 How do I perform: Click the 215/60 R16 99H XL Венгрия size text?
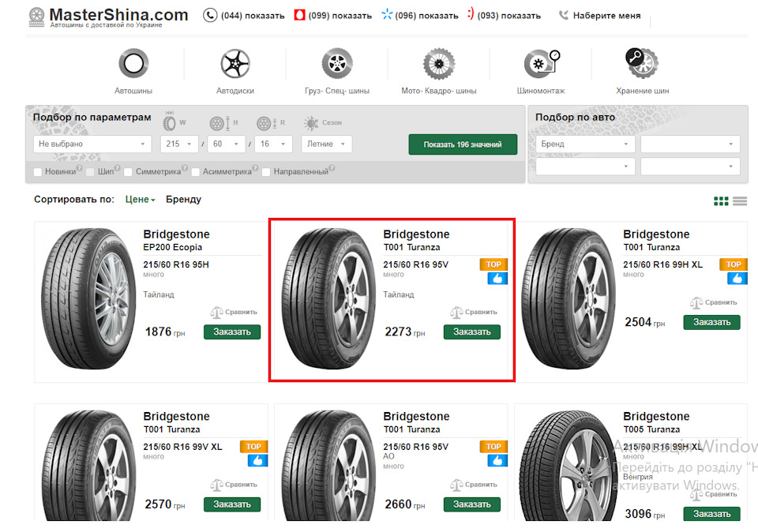662,447
